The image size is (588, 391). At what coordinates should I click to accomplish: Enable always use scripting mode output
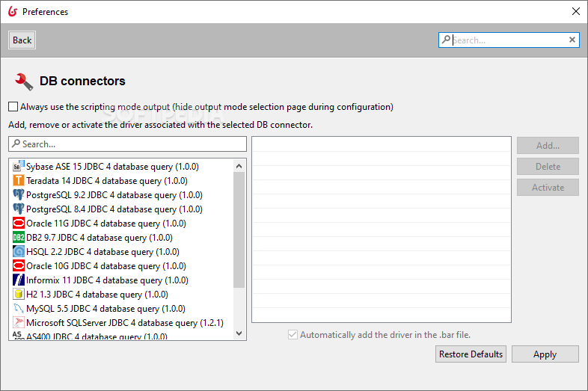[x=13, y=107]
